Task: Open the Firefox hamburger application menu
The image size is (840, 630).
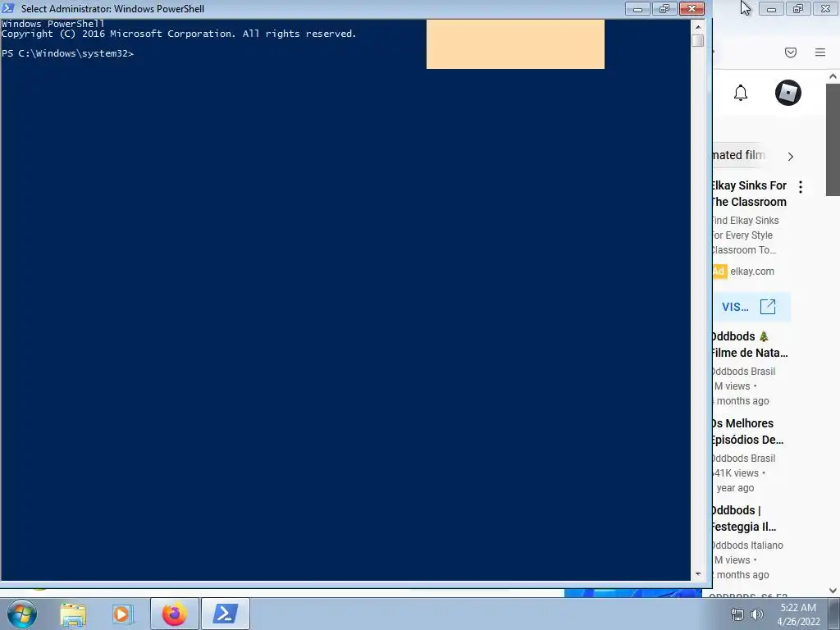Action: tap(820, 52)
